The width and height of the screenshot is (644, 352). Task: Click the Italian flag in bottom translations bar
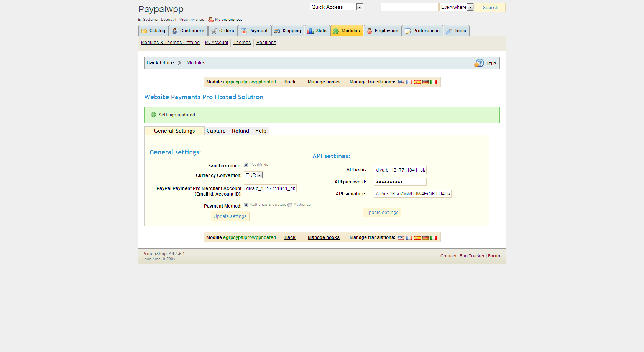434,237
